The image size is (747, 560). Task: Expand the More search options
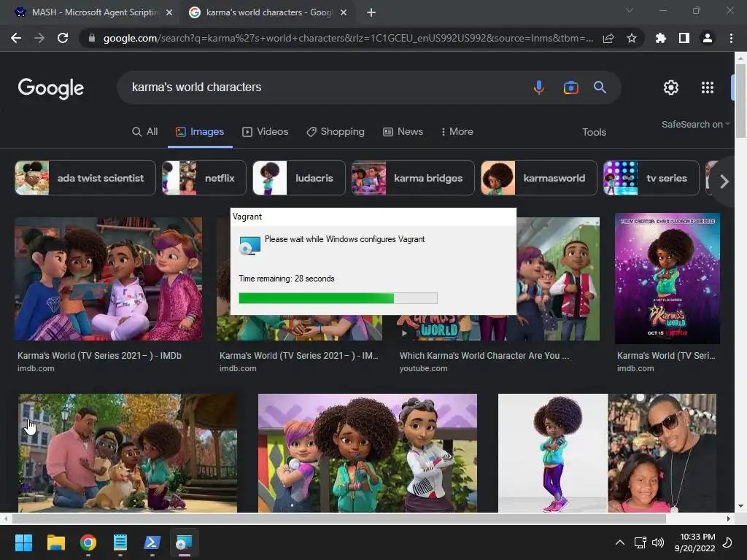tap(457, 132)
